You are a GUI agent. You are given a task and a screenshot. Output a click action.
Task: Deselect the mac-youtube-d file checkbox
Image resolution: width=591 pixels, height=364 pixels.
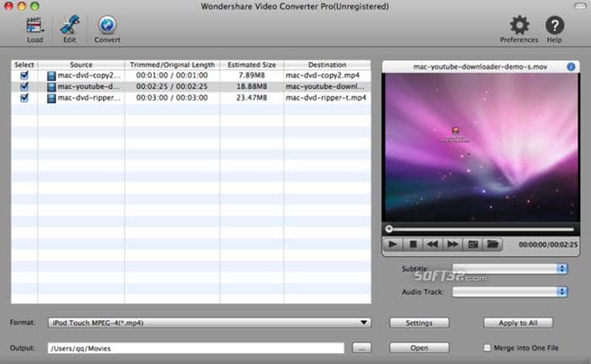(x=24, y=86)
